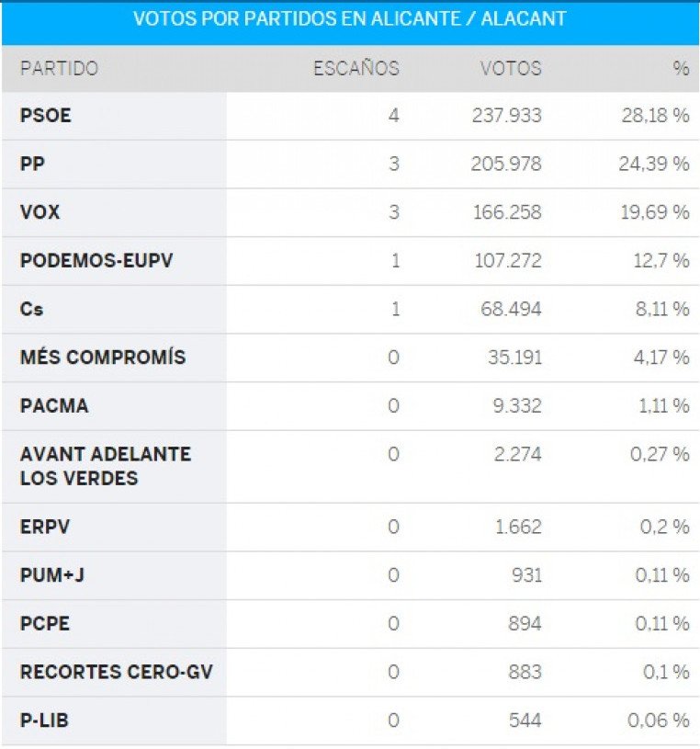Select MÉS COMPROMÍS party entry
The image size is (700, 749).
click(x=103, y=357)
